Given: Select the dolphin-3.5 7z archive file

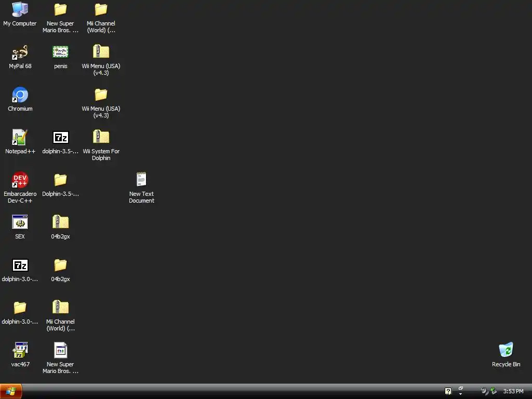Looking at the screenshot, I should tap(60, 137).
